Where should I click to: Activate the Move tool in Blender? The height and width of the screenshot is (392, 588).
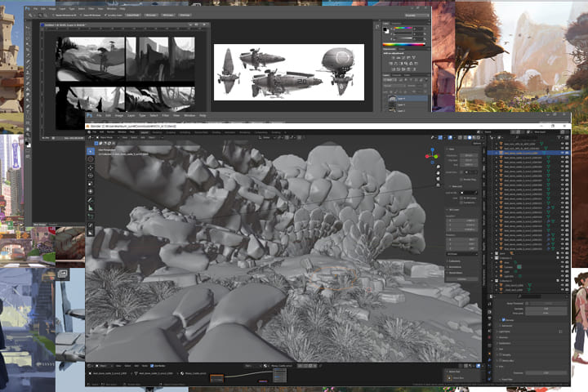(x=91, y=167)
